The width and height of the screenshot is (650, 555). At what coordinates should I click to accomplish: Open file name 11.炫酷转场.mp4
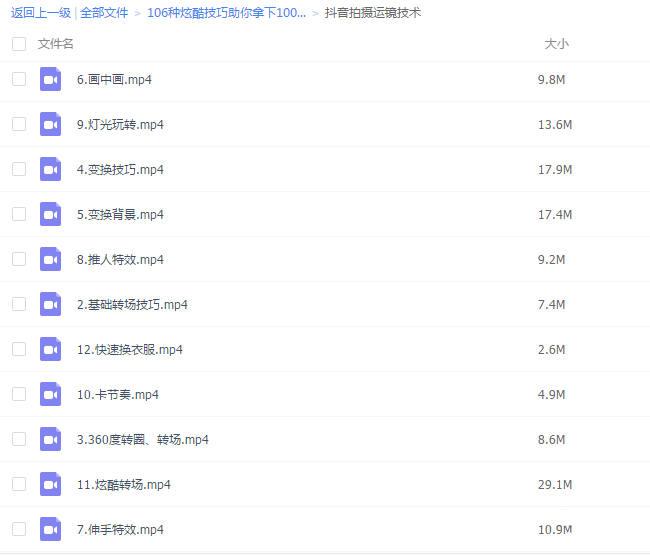pyautogui.click(x=124, y=485)
